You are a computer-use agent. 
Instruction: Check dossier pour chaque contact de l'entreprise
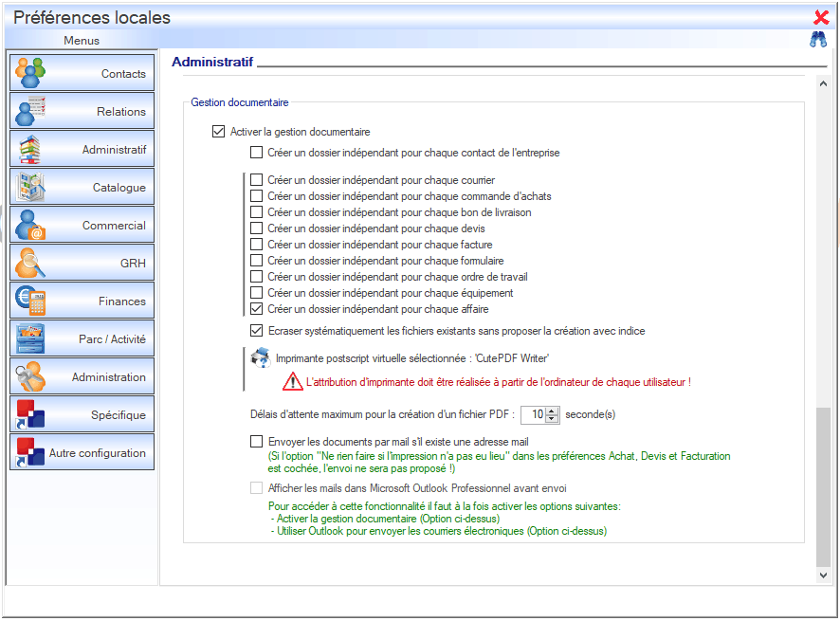click(256, 153)
